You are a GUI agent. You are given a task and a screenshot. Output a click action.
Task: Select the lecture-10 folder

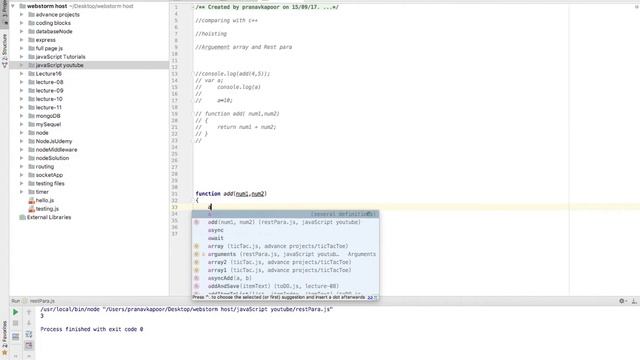[x=45, y=99]
